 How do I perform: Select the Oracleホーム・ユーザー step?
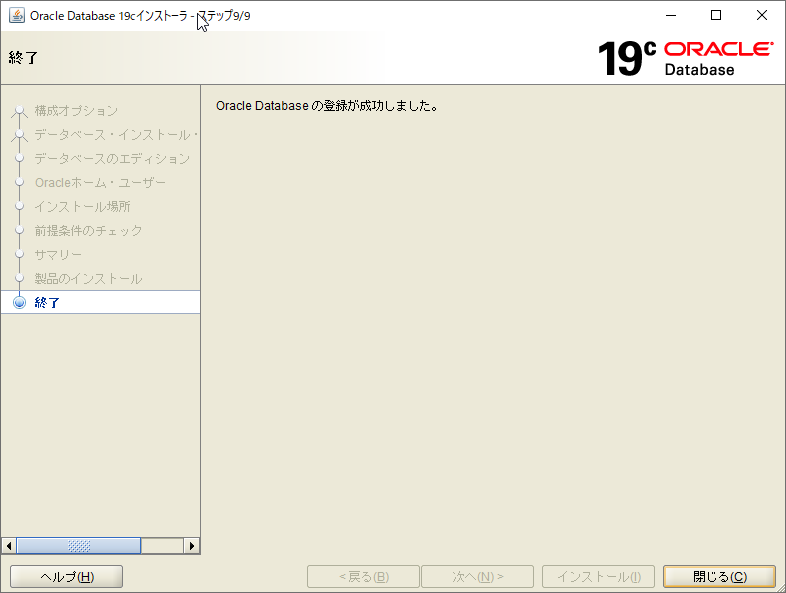pyautogui.click(x=100, y=182)
